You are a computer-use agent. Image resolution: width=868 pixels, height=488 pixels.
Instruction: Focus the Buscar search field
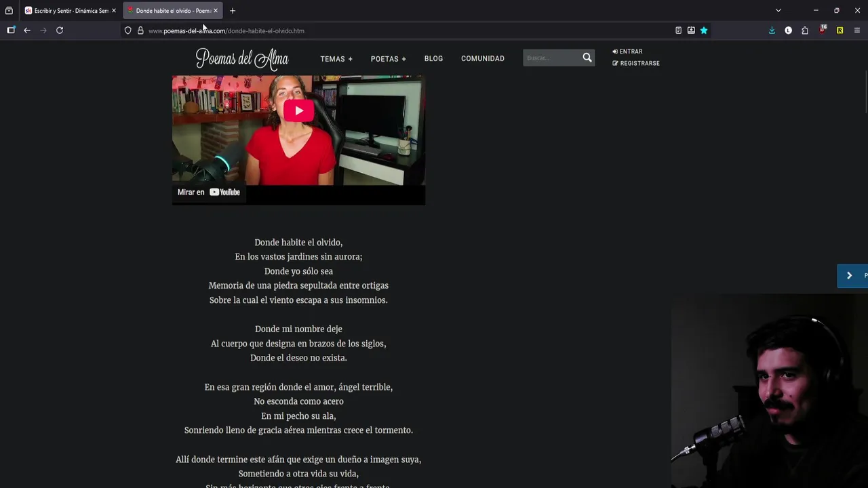[x=551, y=58]
